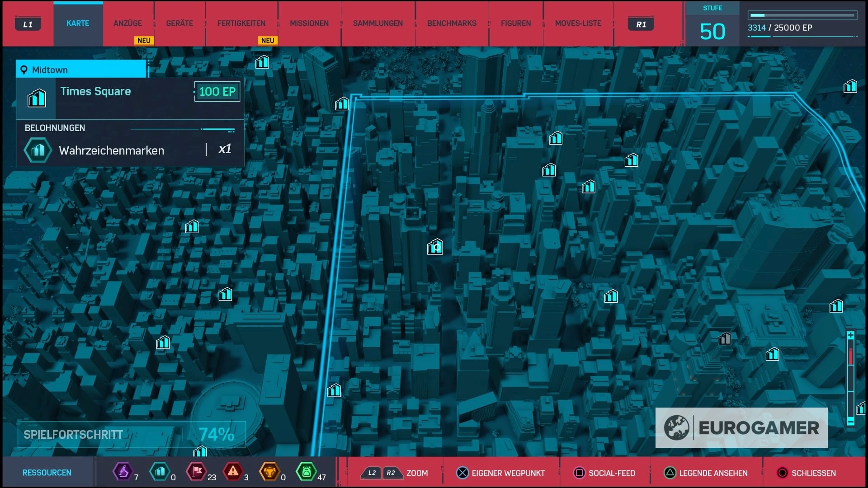
Task: Click the red base token flag icon
Action: click(196, 472)
